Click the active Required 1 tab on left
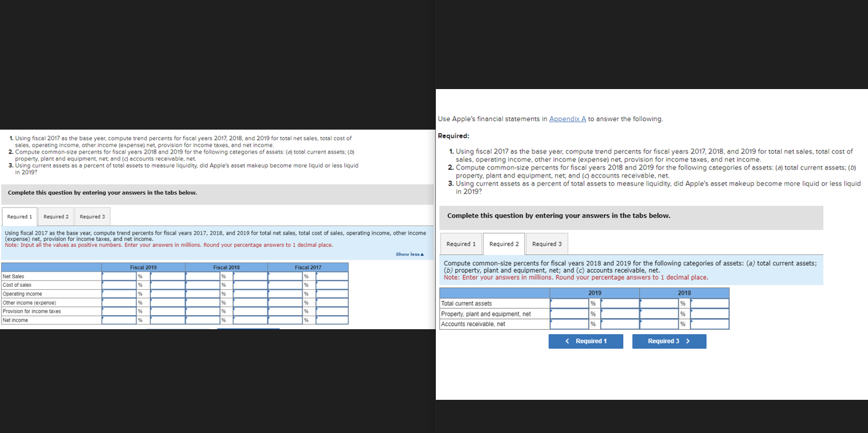This screenshot has height=433, width=868. (x=19, y=216)
